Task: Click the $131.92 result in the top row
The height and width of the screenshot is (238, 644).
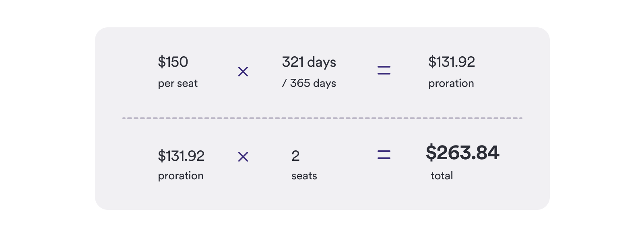Action: (452, 62)
